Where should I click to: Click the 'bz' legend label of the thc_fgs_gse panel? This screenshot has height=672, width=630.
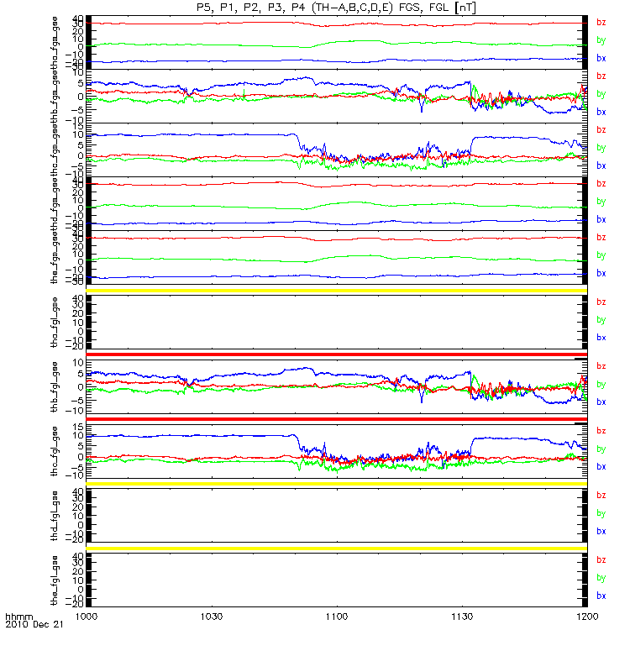(x=601, y=130)
